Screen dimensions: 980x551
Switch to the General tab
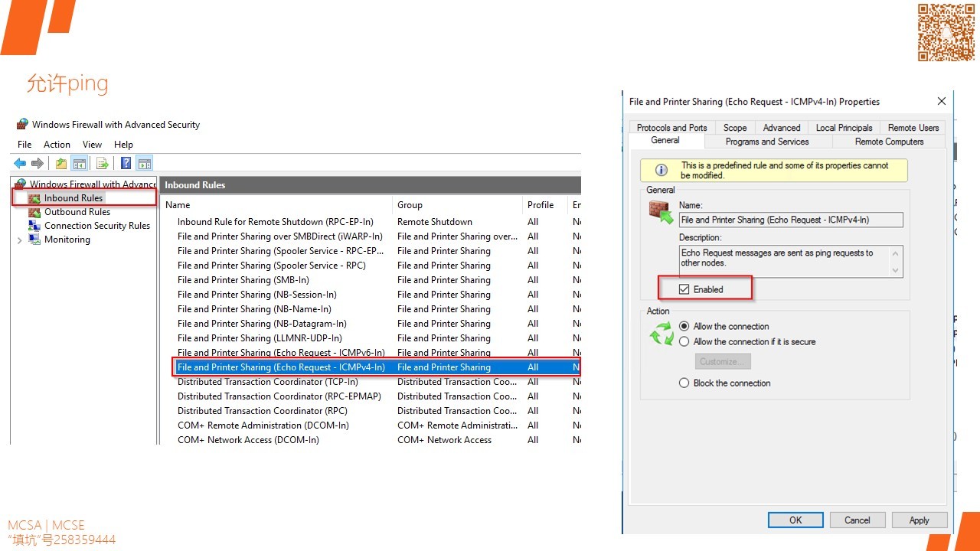point(665,141)
